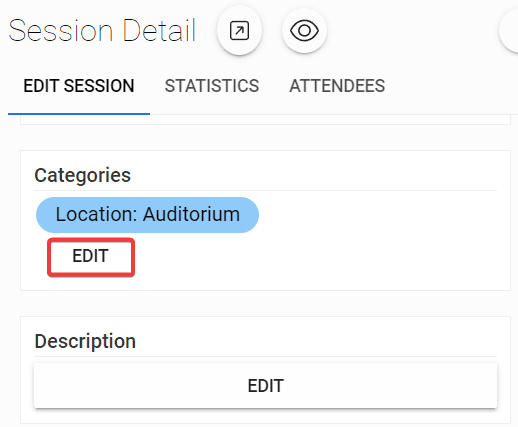Click the red-outlined EDIT button
The image size is (518, 427).
tap(91, 257)
